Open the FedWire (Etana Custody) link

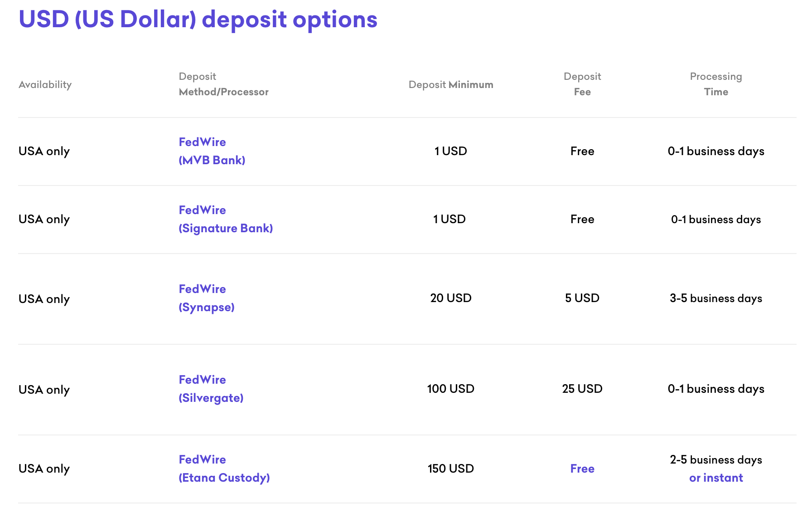coord(224,469)
